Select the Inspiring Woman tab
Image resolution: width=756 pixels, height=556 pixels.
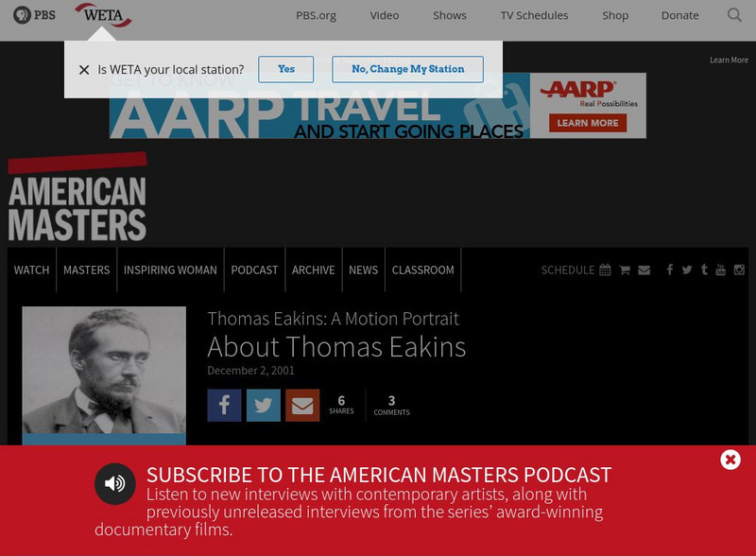(x=170, y=269)
